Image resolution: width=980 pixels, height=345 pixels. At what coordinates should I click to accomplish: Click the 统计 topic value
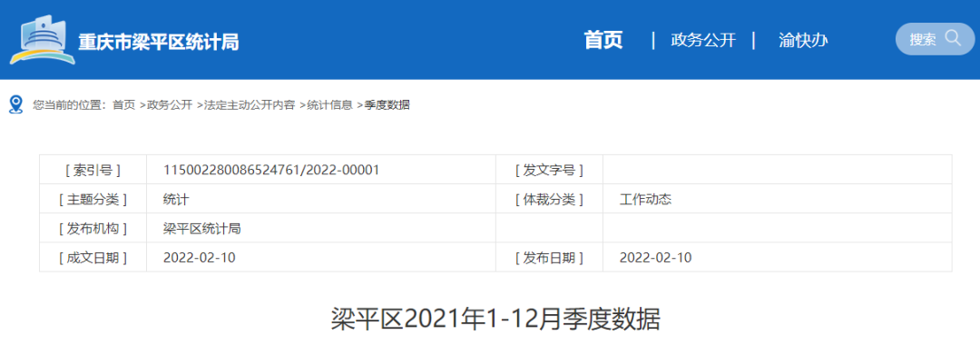click(x=176, y=200)
